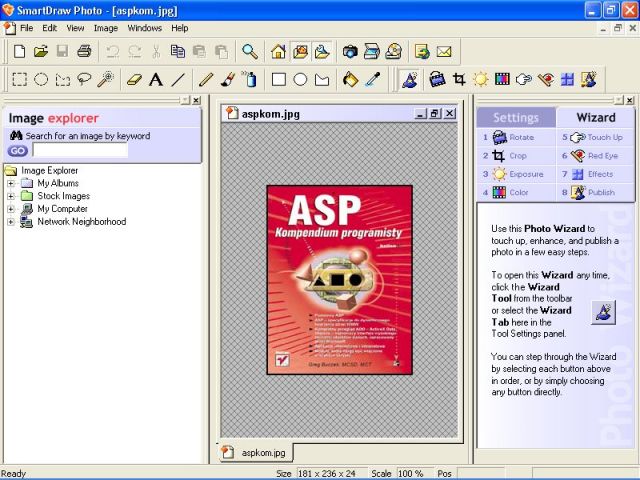Expand the Stock Images tree node
Viewport: 640px width, 480px height.
point(11,196)
